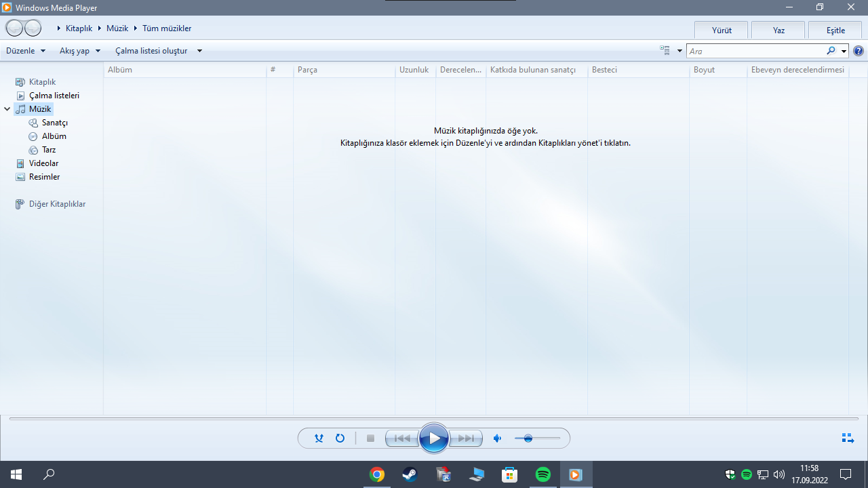Switch to the Yürüt tab

point(722,30)
